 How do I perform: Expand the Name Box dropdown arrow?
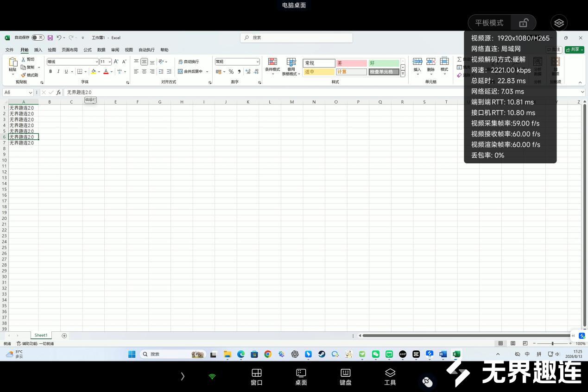point(31,93)
